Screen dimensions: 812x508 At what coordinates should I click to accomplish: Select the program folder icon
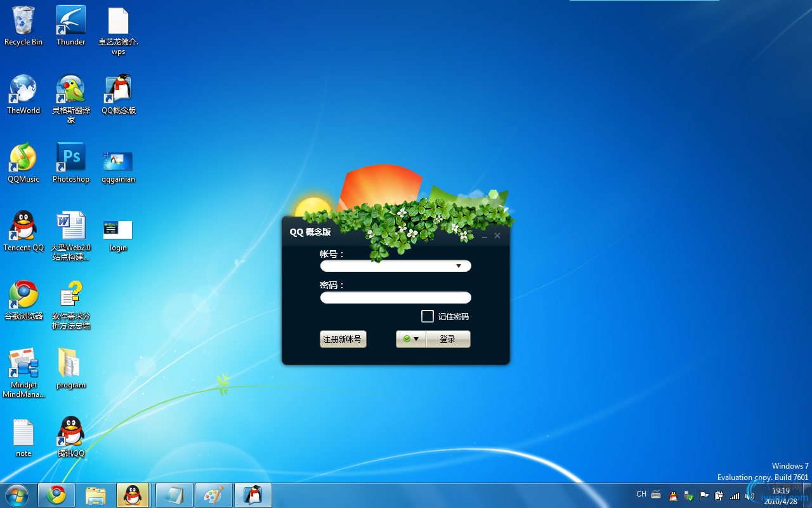coord(71,369)
